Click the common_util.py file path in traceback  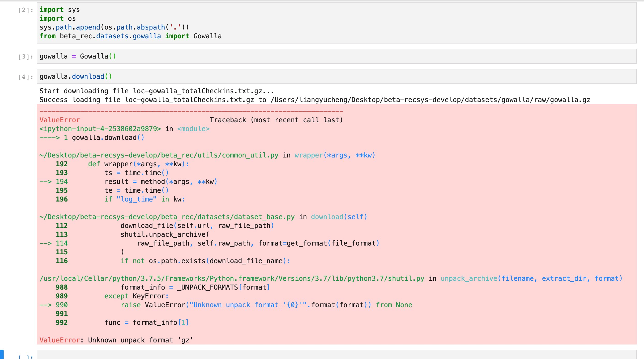pos(159,155)
